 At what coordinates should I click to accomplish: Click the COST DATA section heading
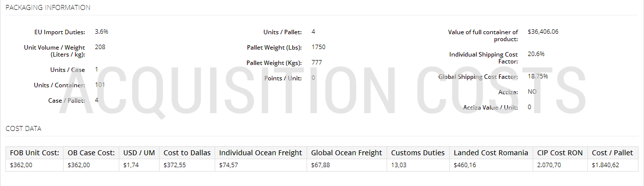(23, 128)
